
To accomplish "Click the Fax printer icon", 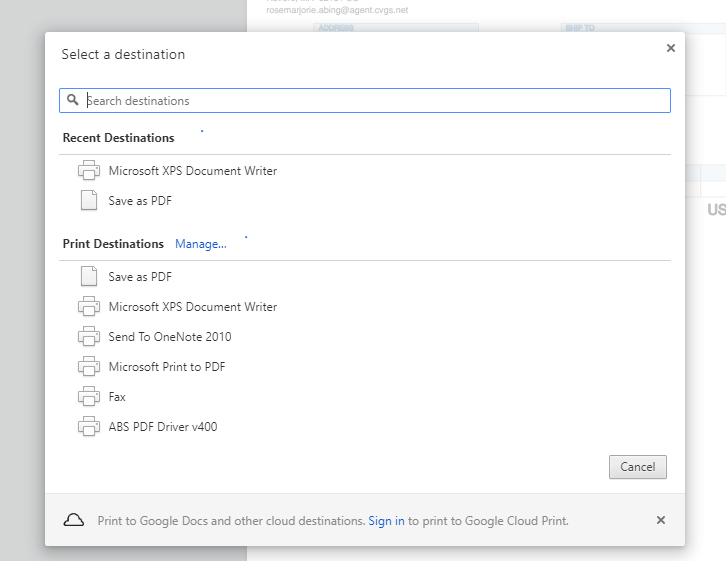I will 89,397.
